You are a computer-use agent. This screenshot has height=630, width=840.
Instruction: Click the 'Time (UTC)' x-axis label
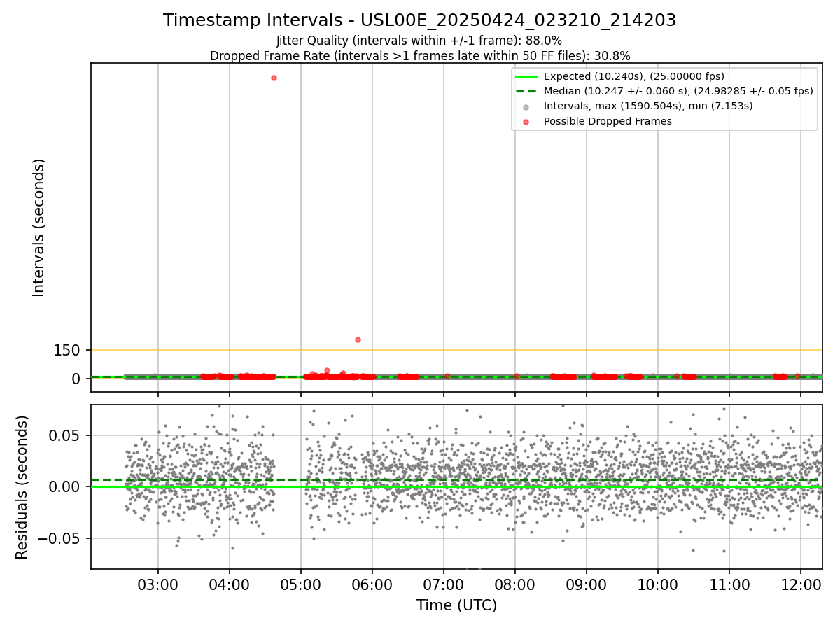point(456,605)
